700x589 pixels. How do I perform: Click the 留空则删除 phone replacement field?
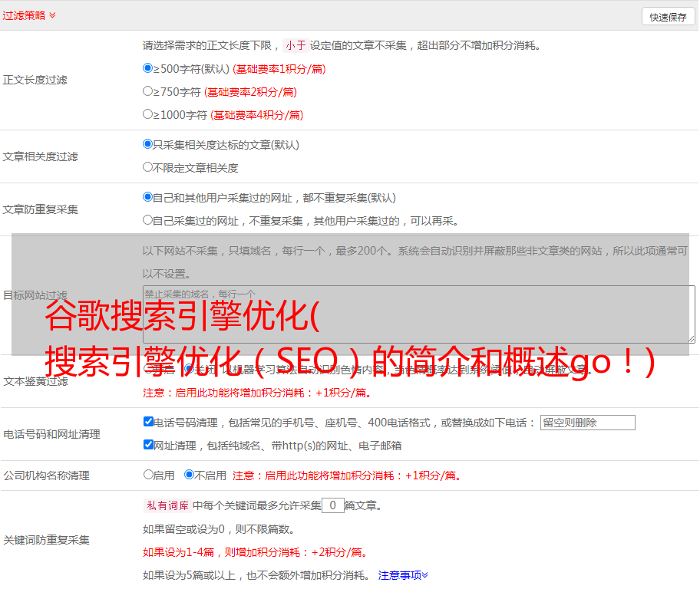[x=587, y=423]
